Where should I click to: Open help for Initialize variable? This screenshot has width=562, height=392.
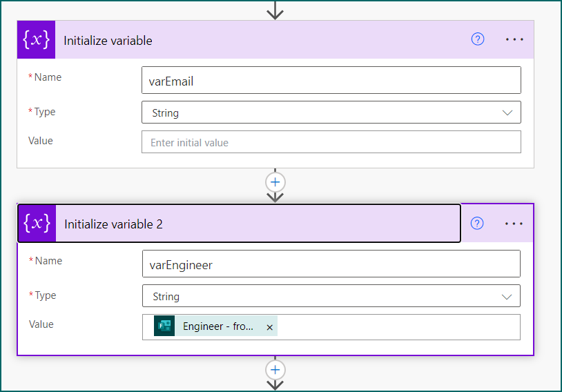click(478, 39)
